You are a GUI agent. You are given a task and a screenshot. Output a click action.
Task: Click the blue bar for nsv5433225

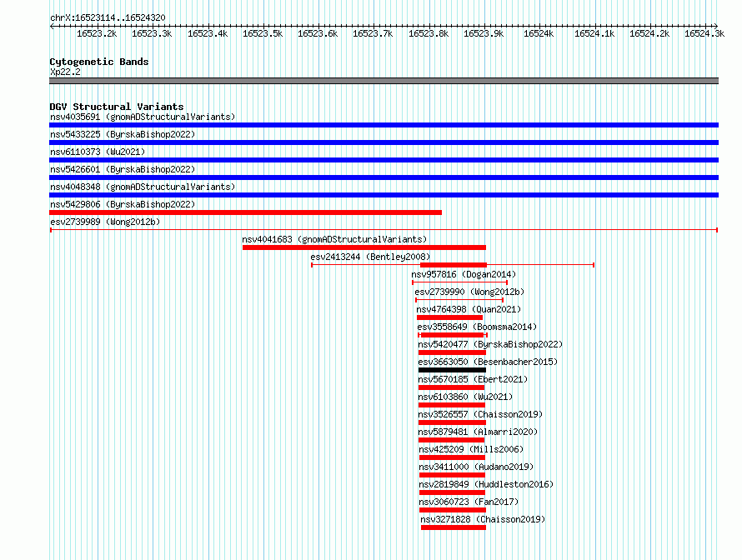pos(384,142)
